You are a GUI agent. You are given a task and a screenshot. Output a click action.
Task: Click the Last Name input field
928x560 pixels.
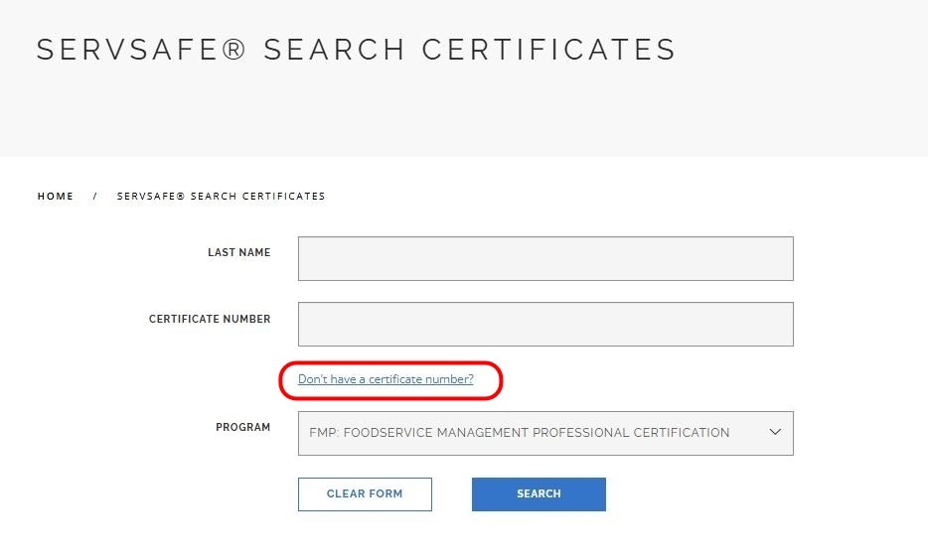click(x=545, y=258)
